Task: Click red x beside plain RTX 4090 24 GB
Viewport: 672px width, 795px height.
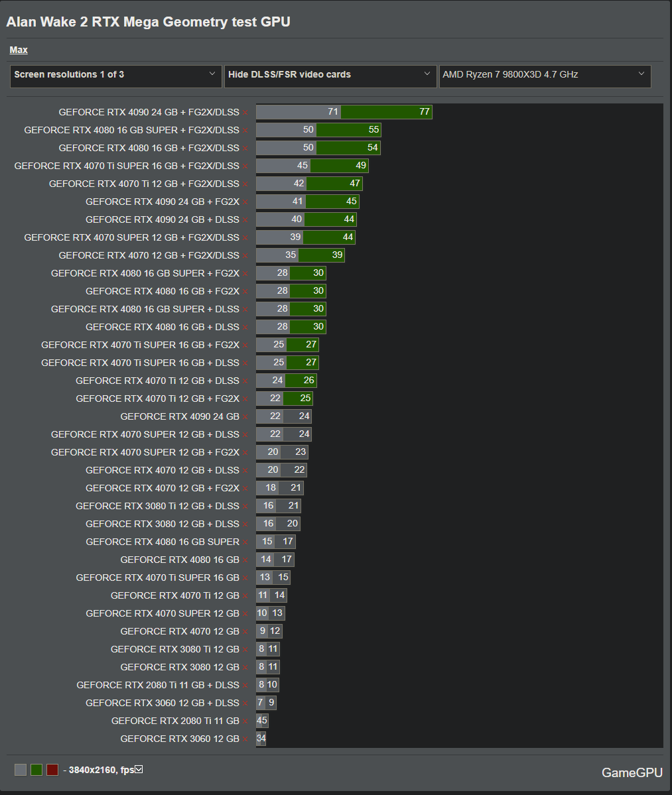Action: click(245, 417)
